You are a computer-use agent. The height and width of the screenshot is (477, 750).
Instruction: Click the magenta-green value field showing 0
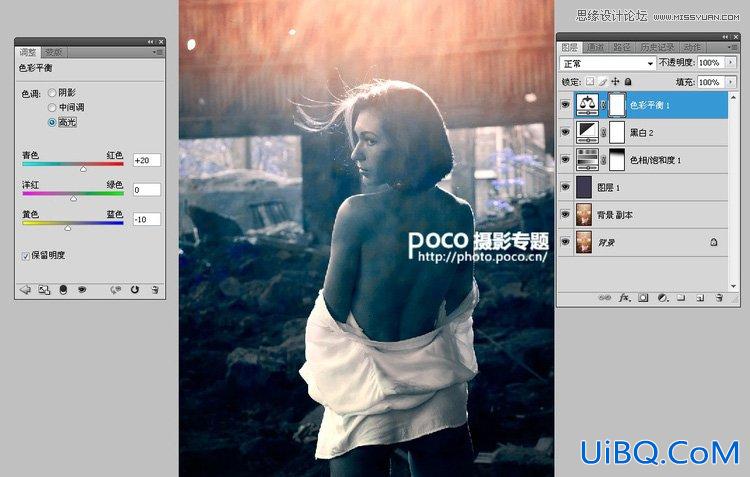(x=147, y=189)
